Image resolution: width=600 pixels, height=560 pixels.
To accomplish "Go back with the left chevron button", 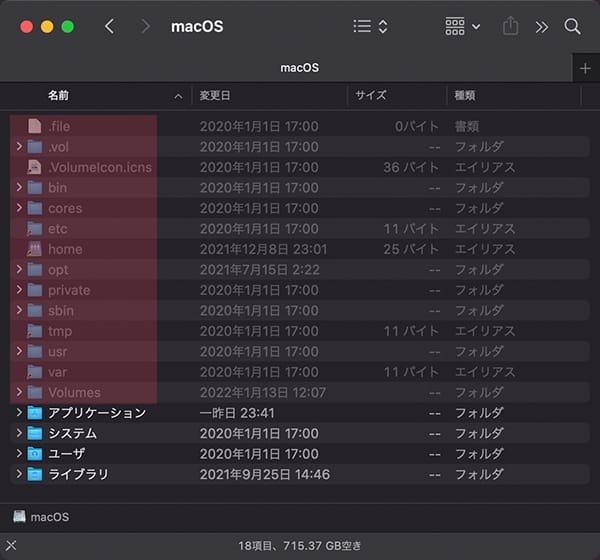I will (109, 26).
